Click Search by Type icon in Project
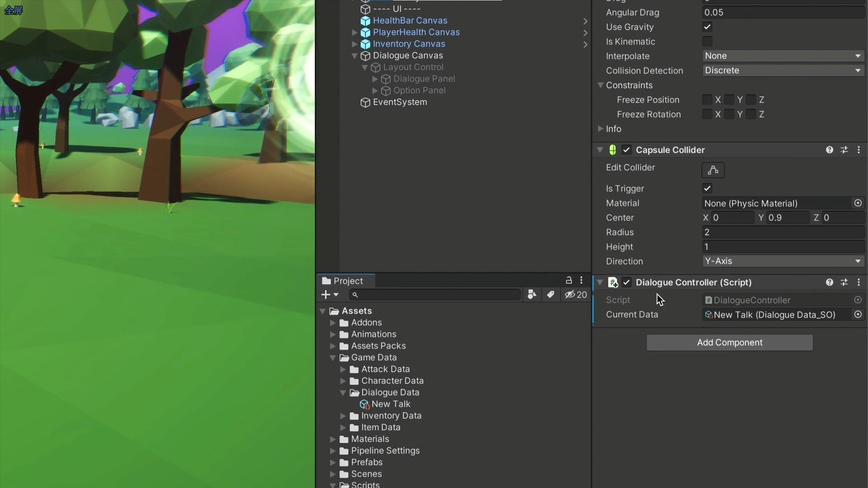Viewport: 868px width, 488px height. [532, 295]
